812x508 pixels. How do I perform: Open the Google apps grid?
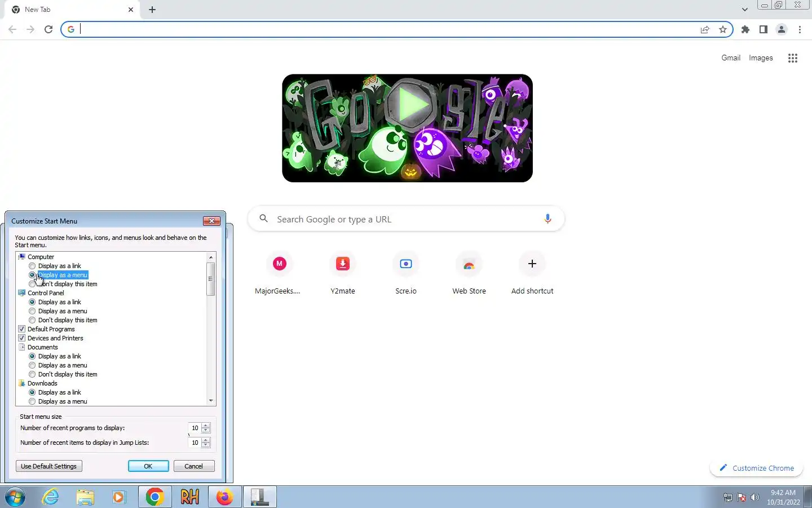coord(793,58)
